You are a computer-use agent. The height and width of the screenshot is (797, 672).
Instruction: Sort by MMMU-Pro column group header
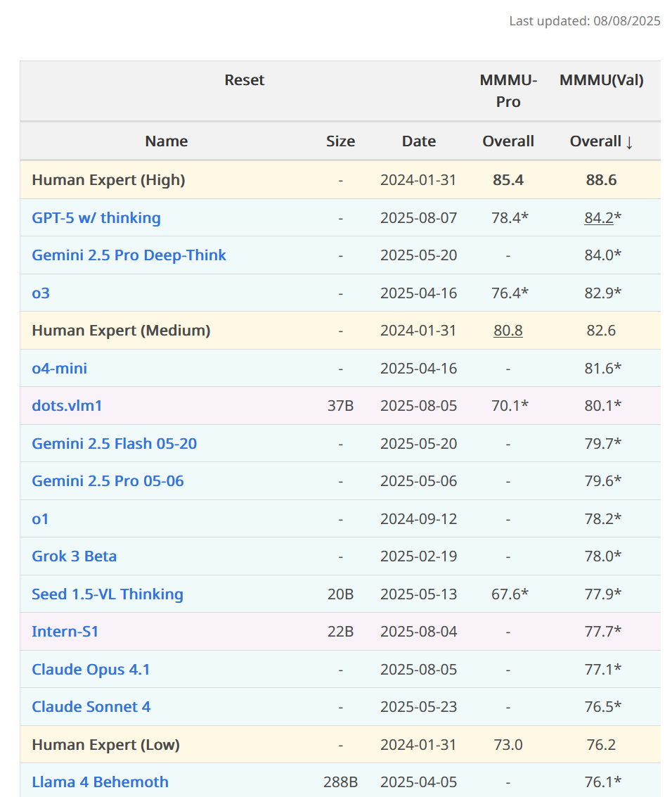pyautogui.click(x=508, y=91)
